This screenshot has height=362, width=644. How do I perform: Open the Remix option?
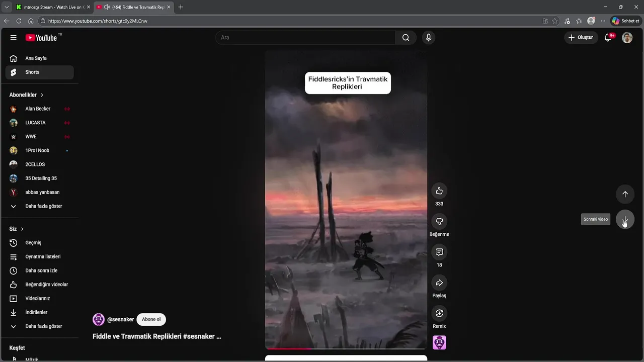439,313
